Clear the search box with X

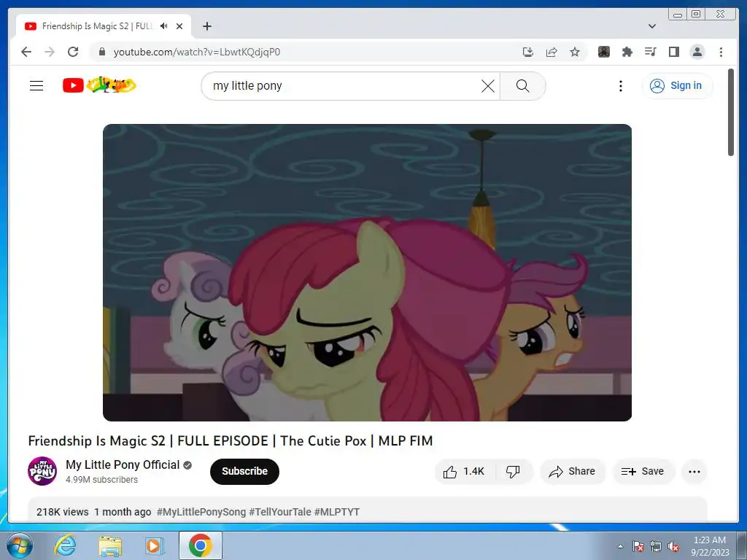click(x=488, y=86)
